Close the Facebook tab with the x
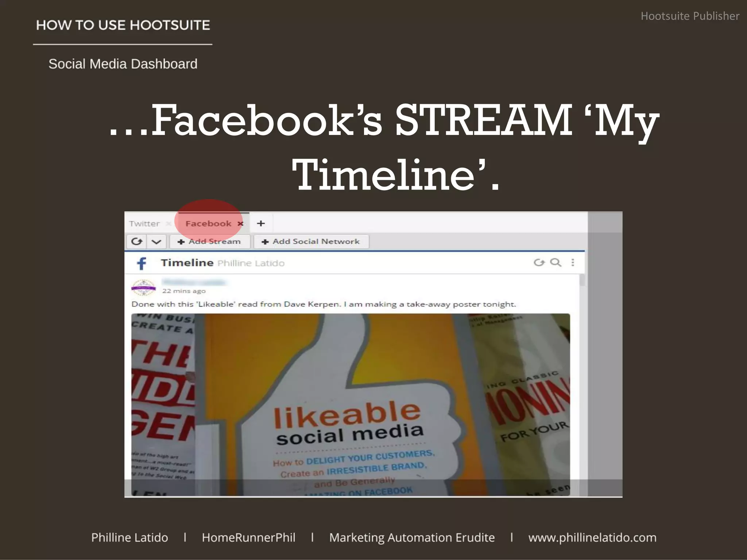This screenshot has width=747, height=560. point(240,223)
